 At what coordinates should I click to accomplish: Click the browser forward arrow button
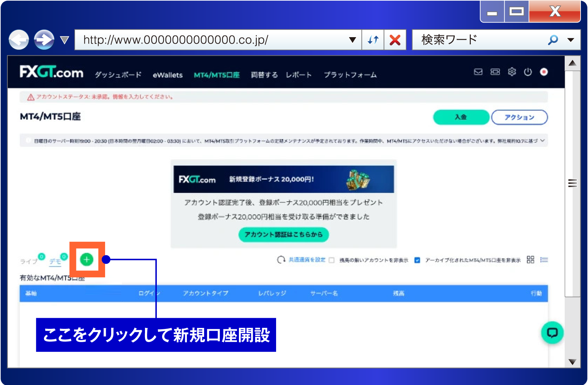click(x=44, y=40)
